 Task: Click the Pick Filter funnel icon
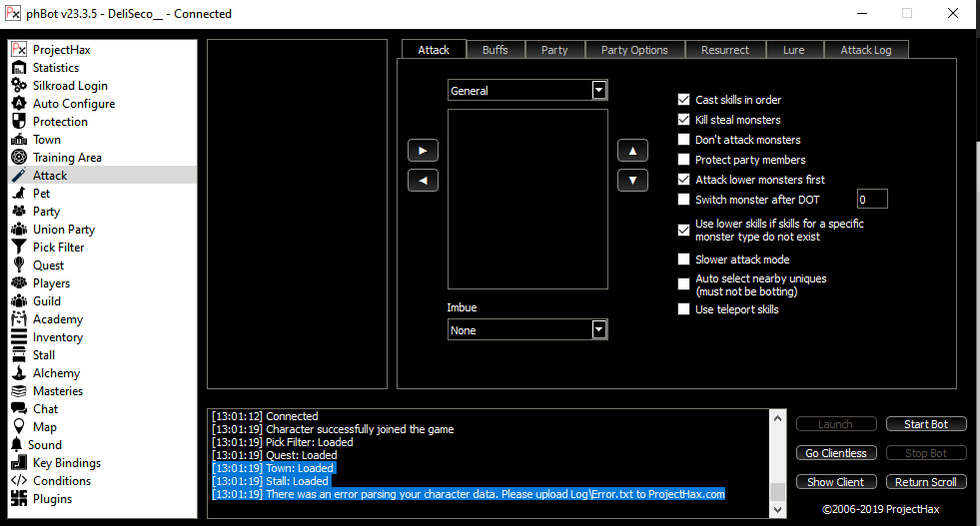(18, 248)
